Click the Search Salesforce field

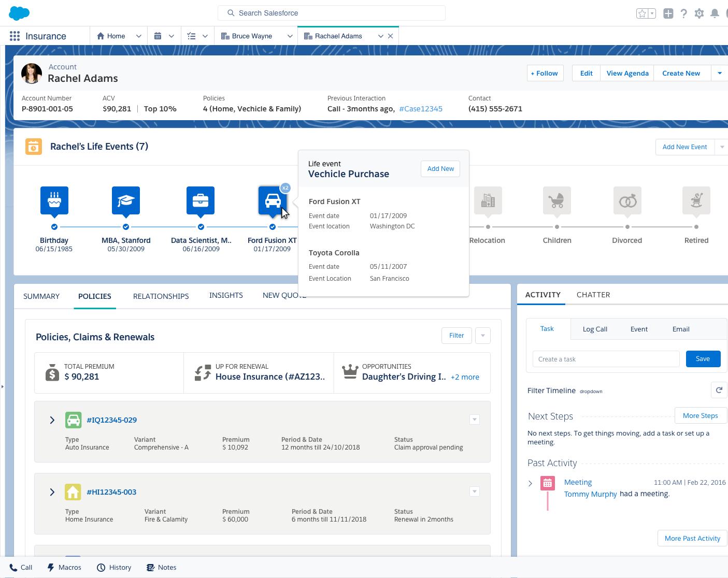(x=332, y=13)
